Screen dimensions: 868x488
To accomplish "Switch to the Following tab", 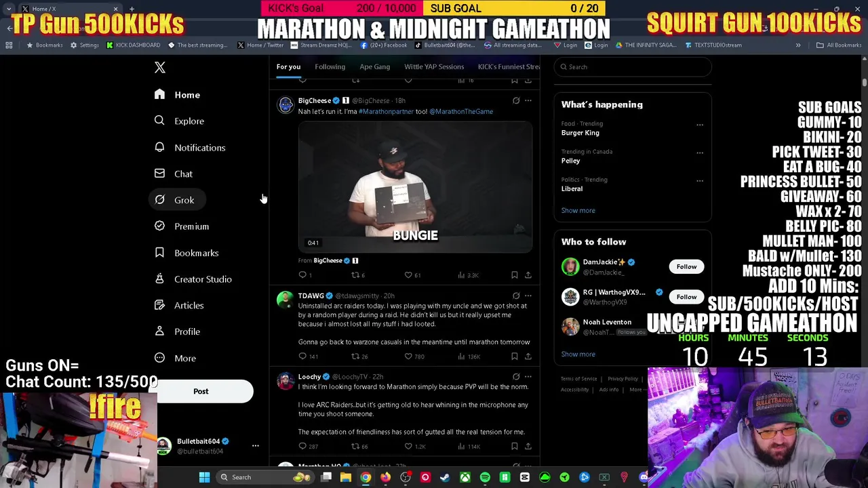I will pos(330,66).
